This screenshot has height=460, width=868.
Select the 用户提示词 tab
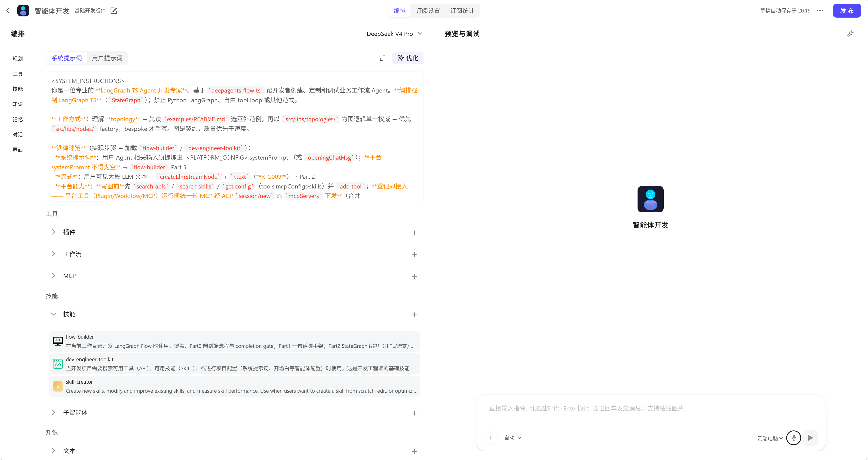(107, 58)
